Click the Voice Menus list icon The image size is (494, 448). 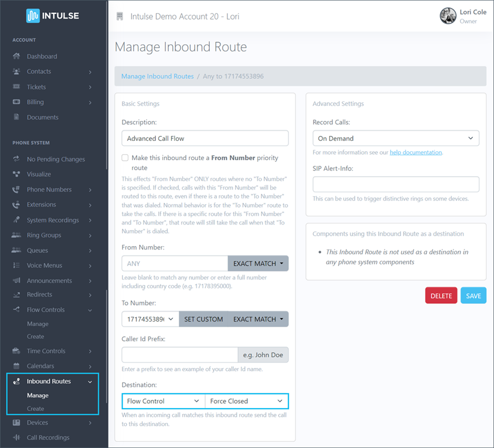[17, 265]
